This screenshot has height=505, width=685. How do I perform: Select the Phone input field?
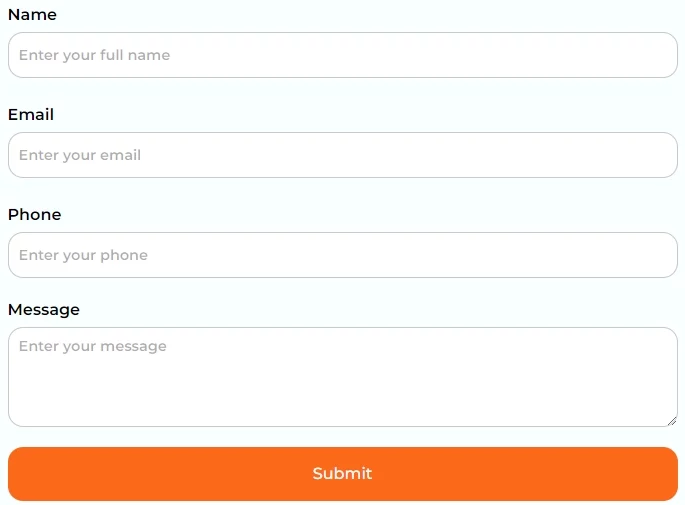tap(342, 255)
